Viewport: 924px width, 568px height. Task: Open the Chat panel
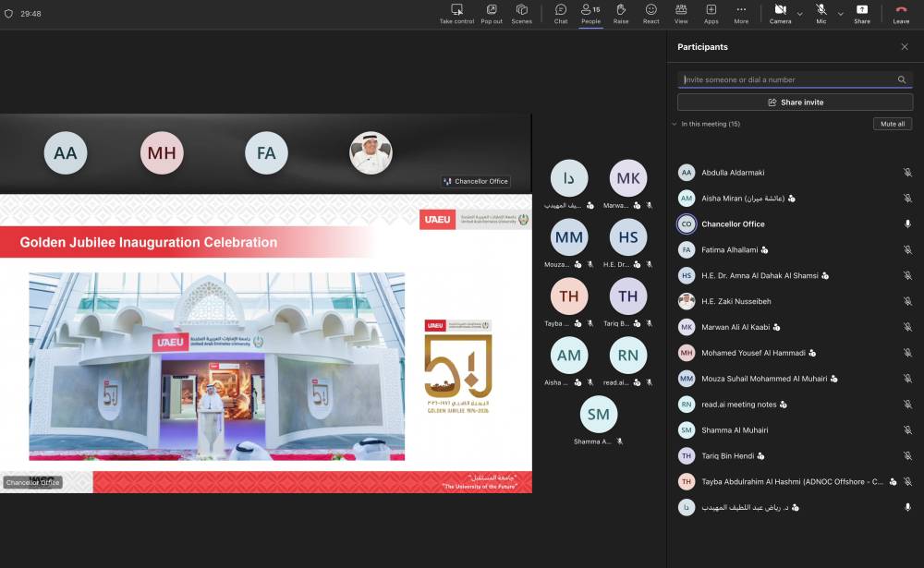(x=561, y=13)
